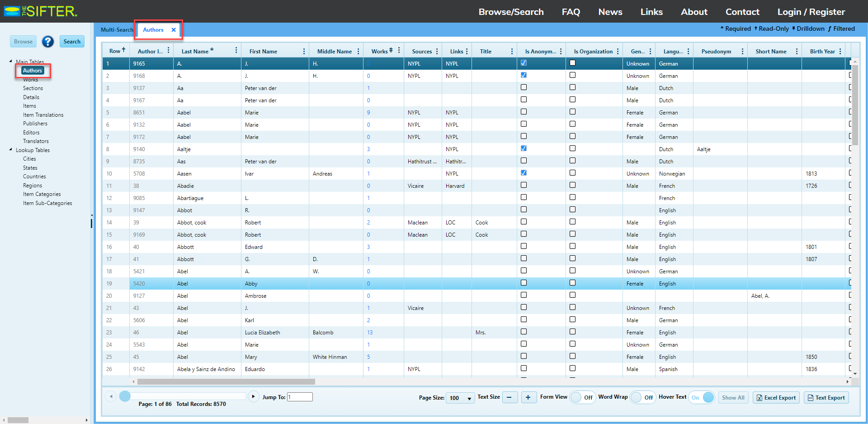Viewport: 868px width, 424px height.
Task: Open the Page Size dropdown
Action: click(460, 398)
